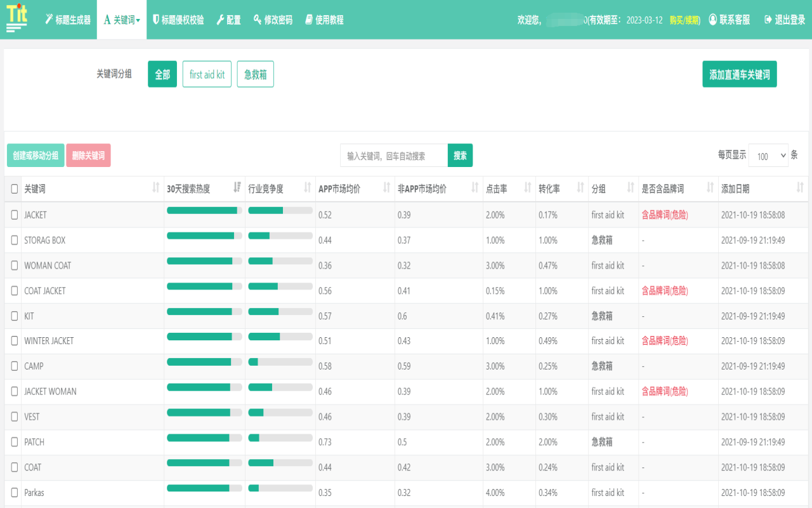Click the Tit logo icon
Viewport: 812px width, 508px height.
tap(17, 18)
